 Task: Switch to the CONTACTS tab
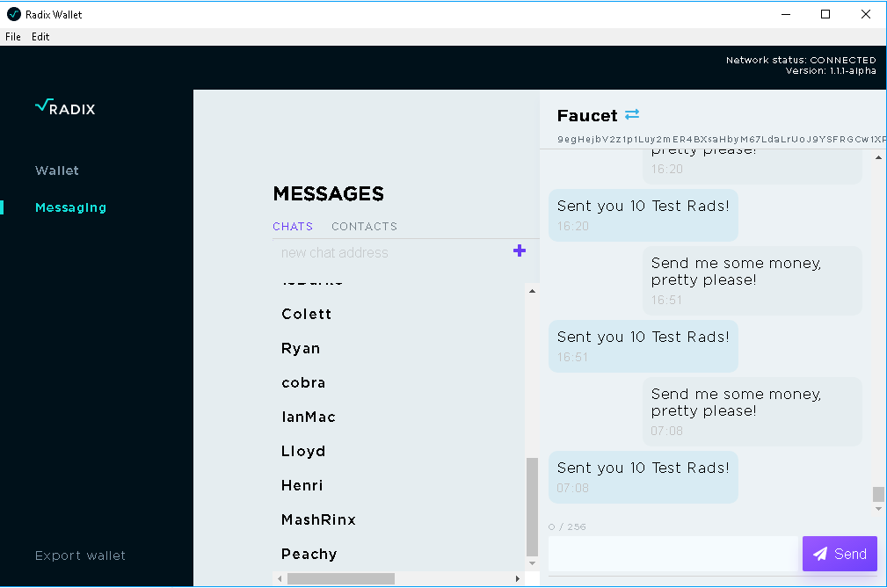tap(364, 226)
